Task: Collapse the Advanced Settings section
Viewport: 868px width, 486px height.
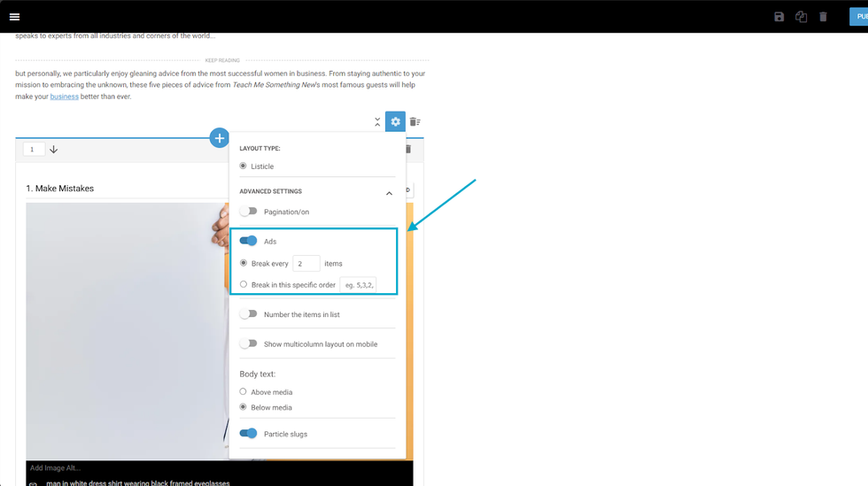Action: [x=389, y=193]
